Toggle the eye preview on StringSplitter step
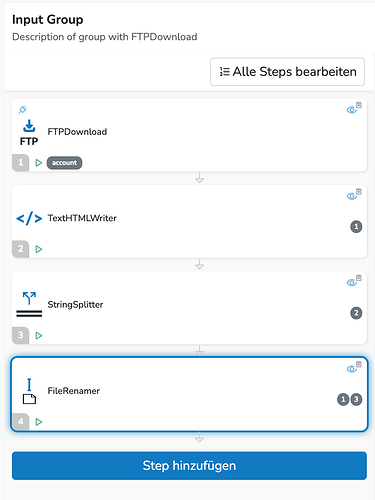 tap(352, 283)
